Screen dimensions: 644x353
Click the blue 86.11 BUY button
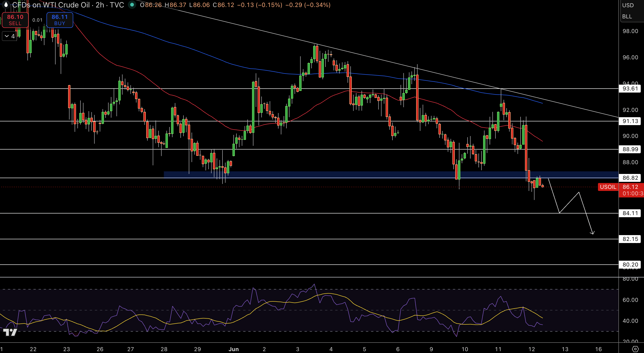[60, 20]
